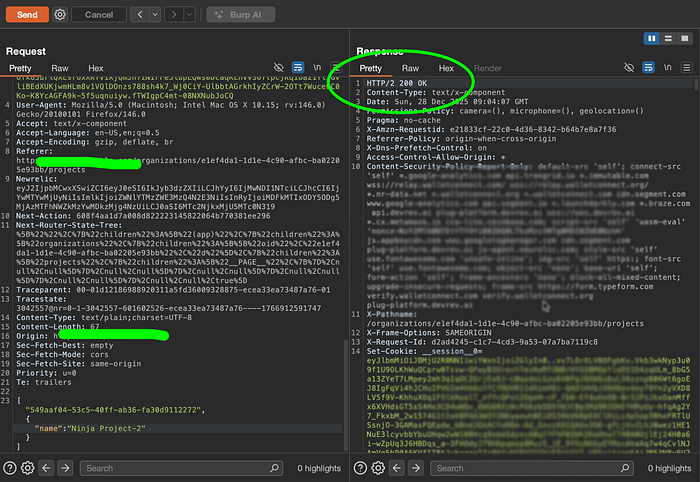700x482 pixels.
Task: Toggle line wrap icon in Request panel
Action: pos(298,67)
